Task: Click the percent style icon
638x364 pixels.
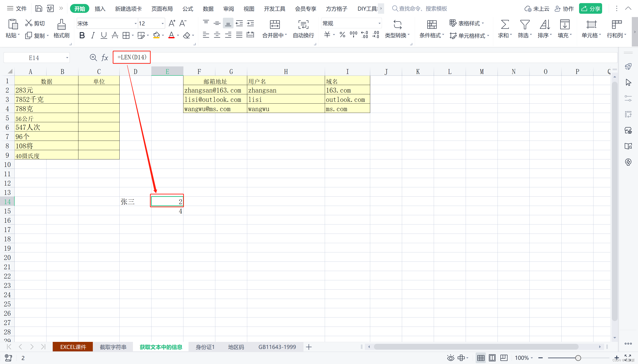Action: click(342, 35)
